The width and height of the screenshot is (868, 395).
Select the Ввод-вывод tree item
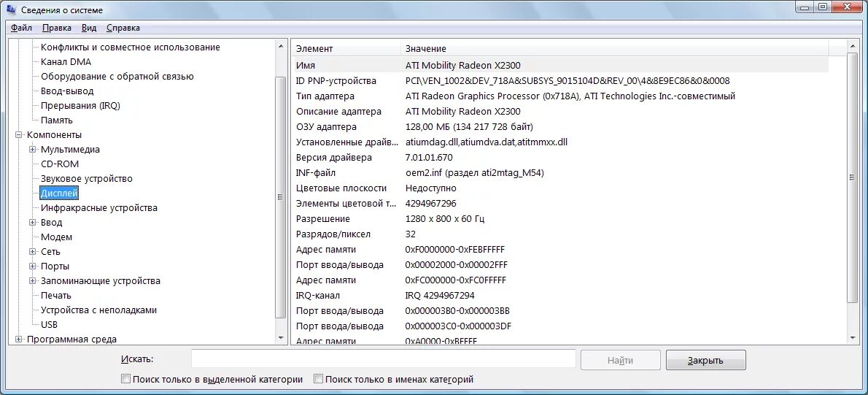pyautogui.click(x=67, y=91)
